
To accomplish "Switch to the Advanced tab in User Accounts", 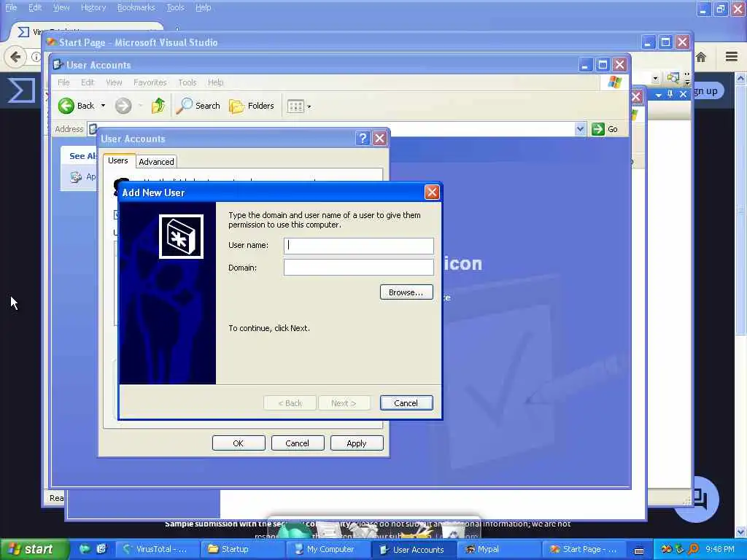I will point(156,161).
